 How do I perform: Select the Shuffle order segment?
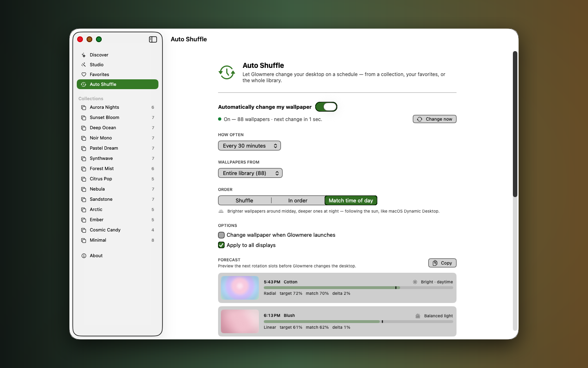pos(245,200)
